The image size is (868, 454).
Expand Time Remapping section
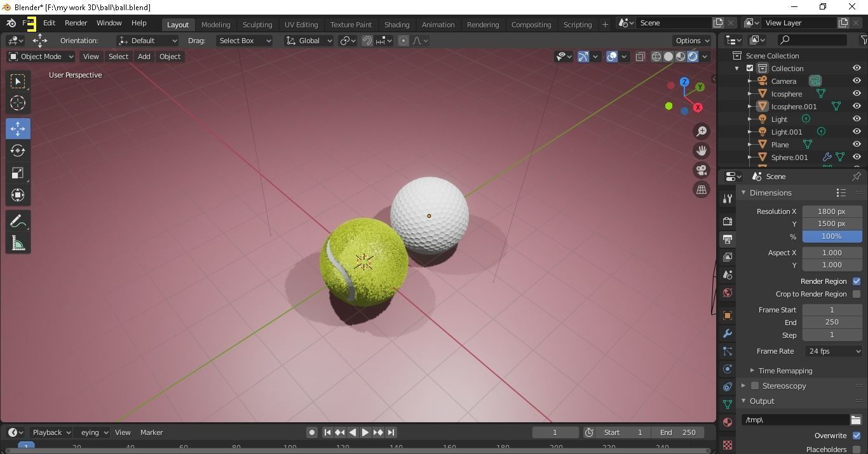click(x=785, y=371)
